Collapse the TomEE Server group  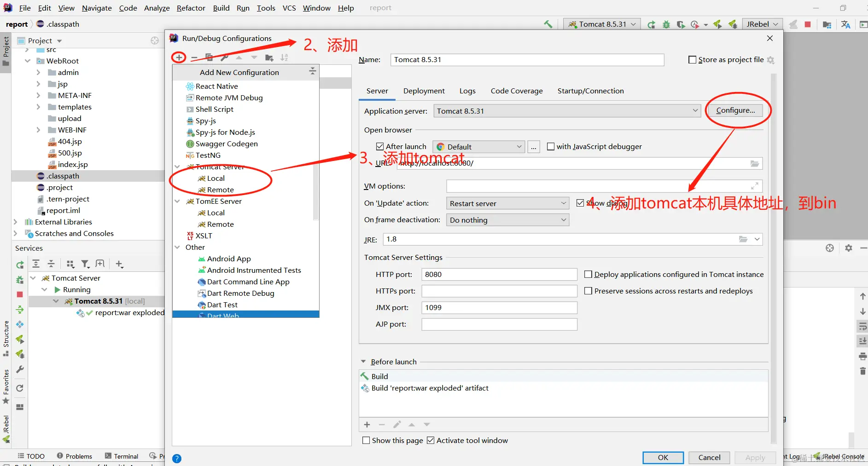(x=177, y=201)
